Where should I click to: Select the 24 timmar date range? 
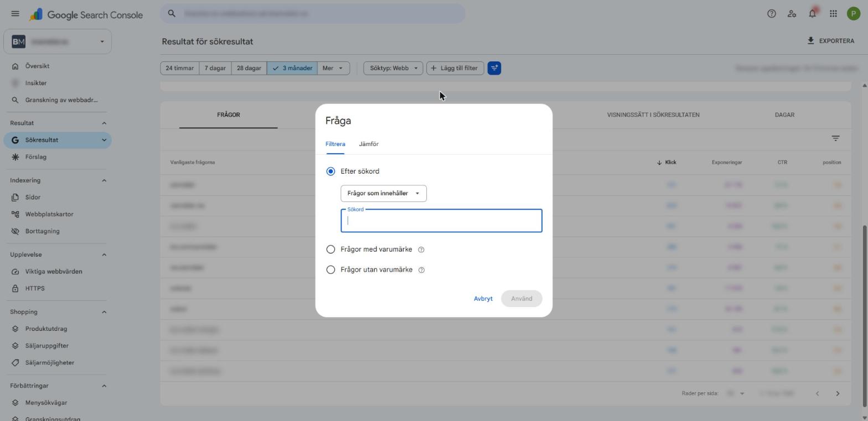[180, 68]
